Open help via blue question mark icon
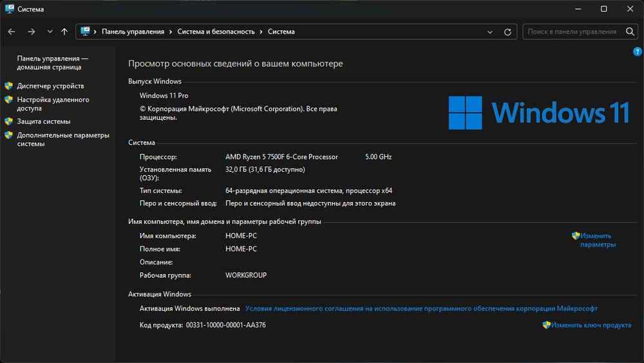Image resolution: width=644 pixels, height=363 pixels. pyautogui.click(x=638, y=51)
